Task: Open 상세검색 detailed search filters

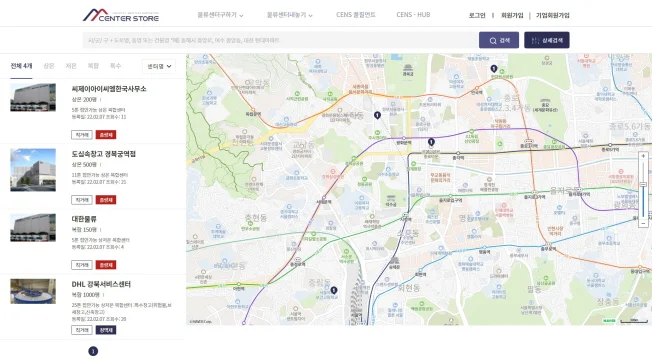Action: point(546,40)
